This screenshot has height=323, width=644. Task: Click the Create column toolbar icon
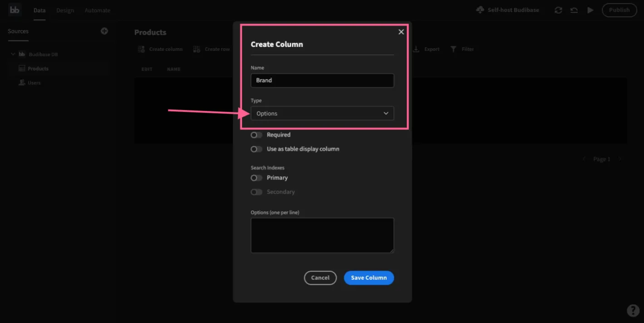tap(141, 49)
